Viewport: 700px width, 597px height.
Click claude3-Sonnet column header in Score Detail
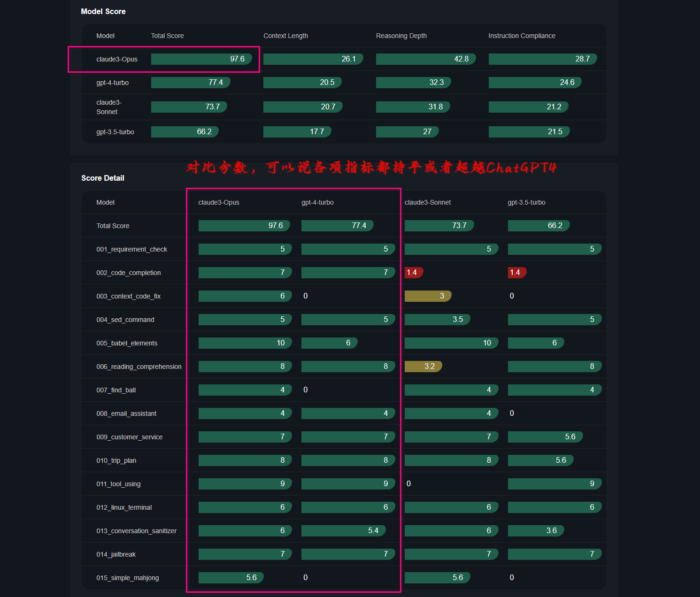tap(428, 202)
